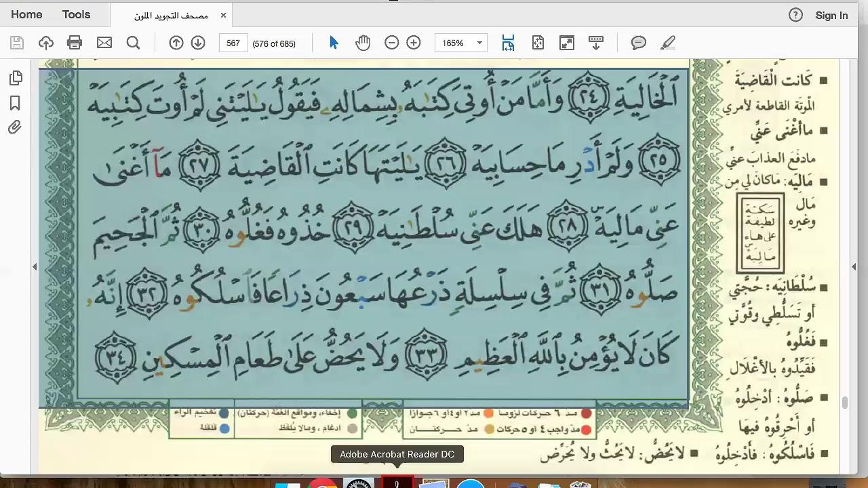Open the Help menu icon
The image size is (868, 488).
coord(795,15)
